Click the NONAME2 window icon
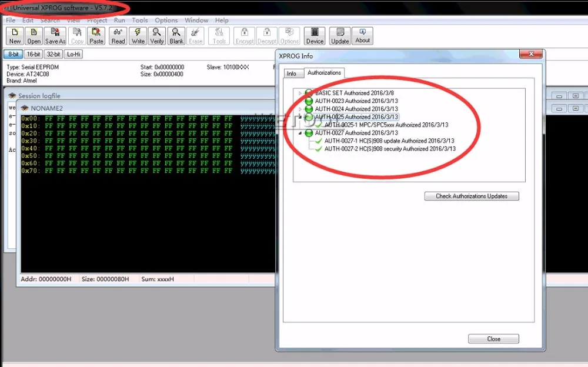Image resolution: width=588 pixels, height=367 pixels. pyautogui.click(x=25, y=108)
